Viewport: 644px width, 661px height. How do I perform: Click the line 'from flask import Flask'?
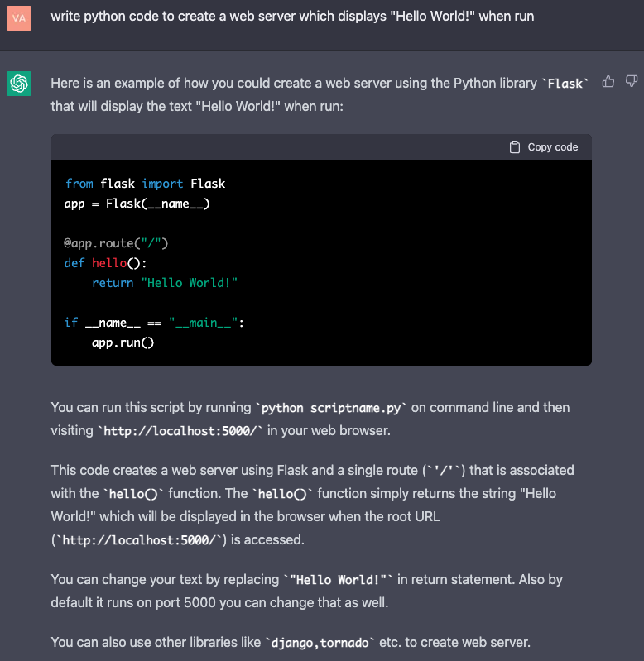point(145,184)
